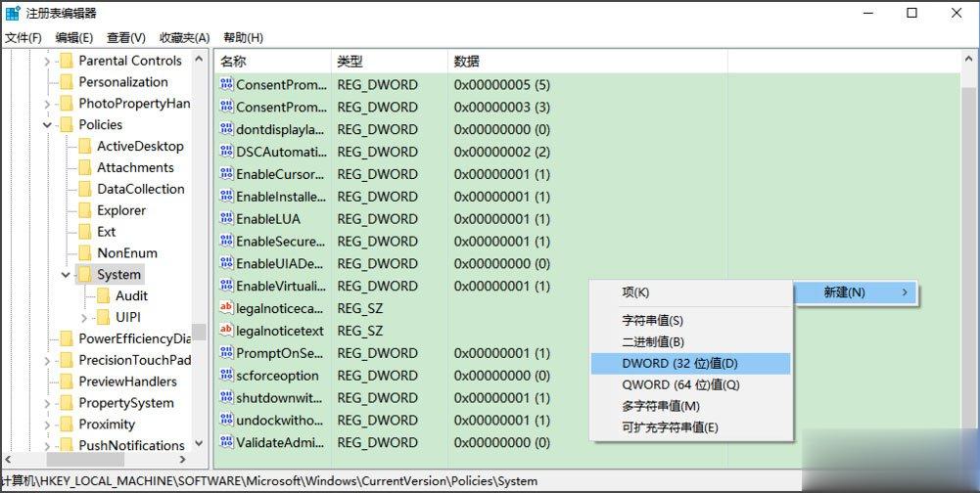Click the ValidateAdmi... value icon
The image size is (980, 493).
click(x=226, y=442)
